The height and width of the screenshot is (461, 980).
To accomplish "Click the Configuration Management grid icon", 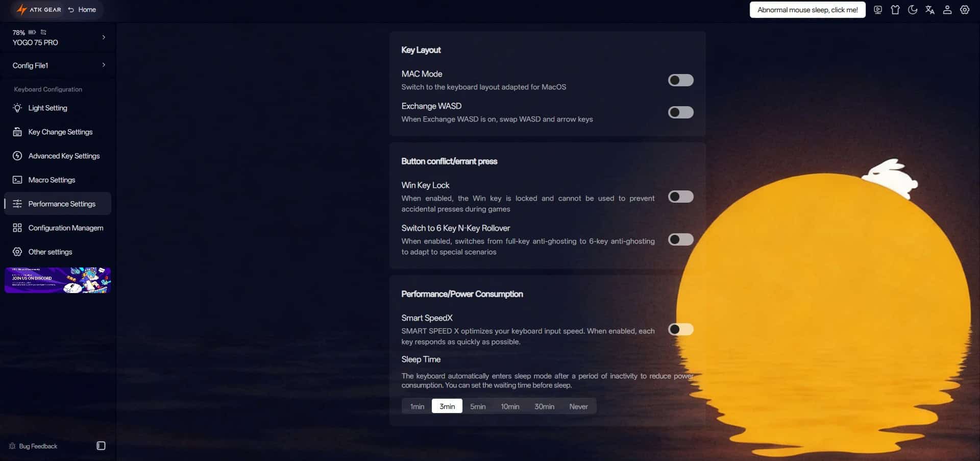I will point(17,228).
